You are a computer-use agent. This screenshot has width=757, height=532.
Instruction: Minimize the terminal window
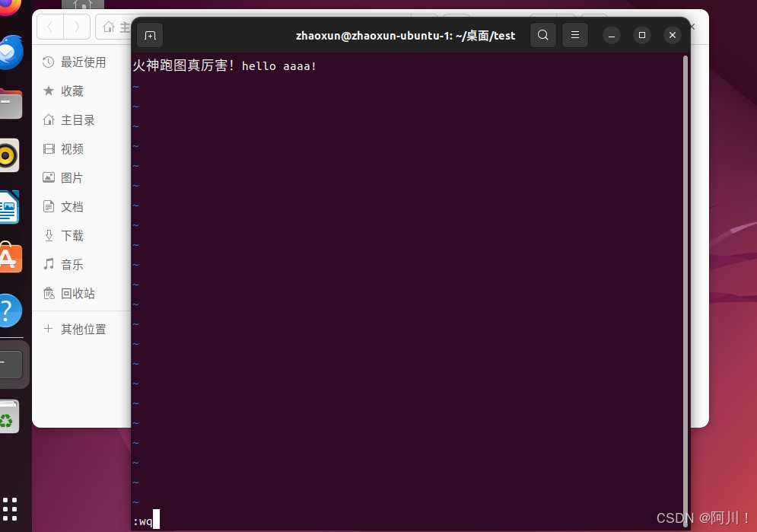[611, 35]
